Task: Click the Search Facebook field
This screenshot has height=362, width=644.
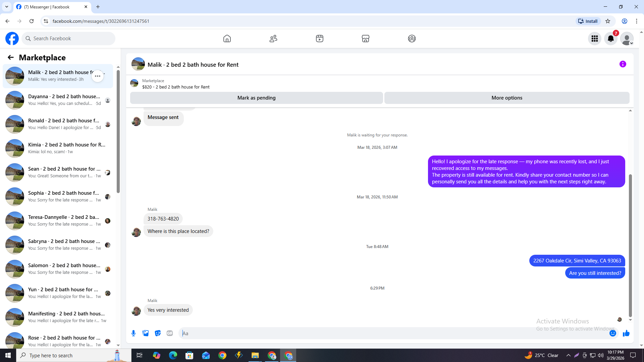Action: click(x=68, y=39)
